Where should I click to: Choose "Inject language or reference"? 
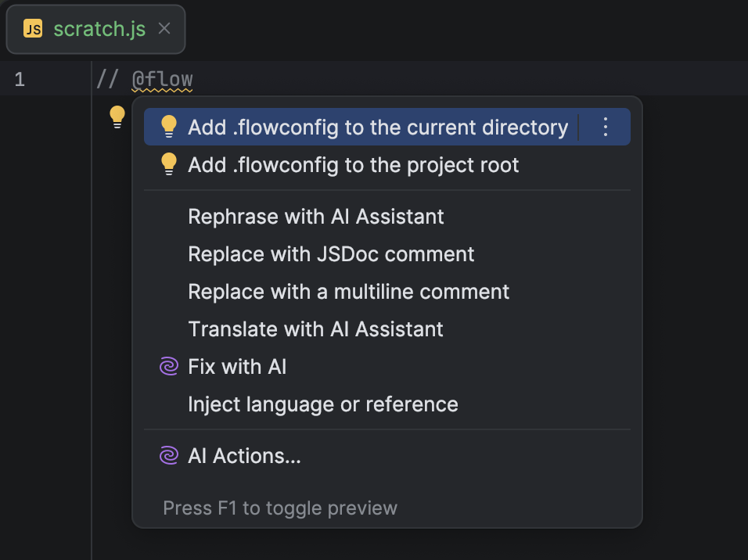[x=322, y=404]
